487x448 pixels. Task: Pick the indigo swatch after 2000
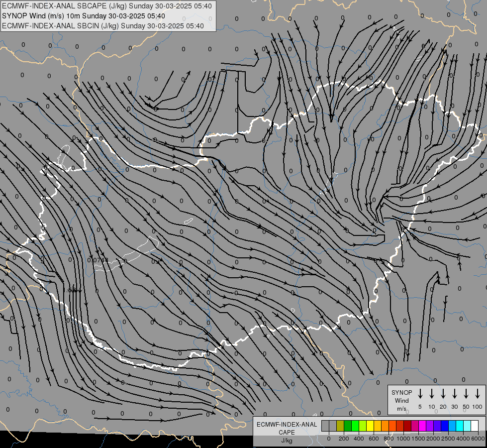coord(437,426)
